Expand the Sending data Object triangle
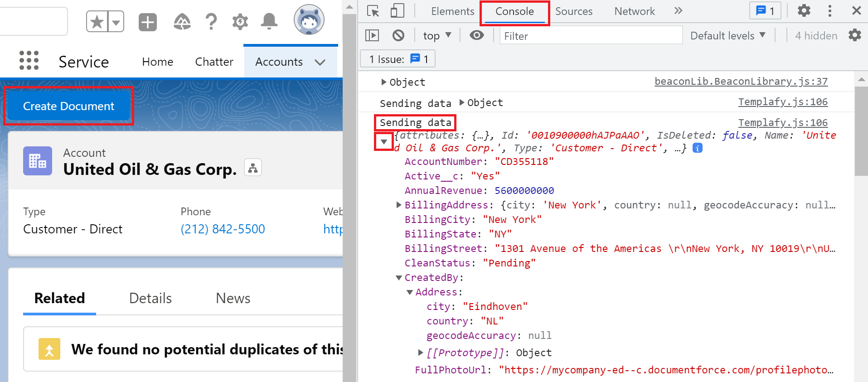Viewport: 868px width, 382px height. coord(461,102)
